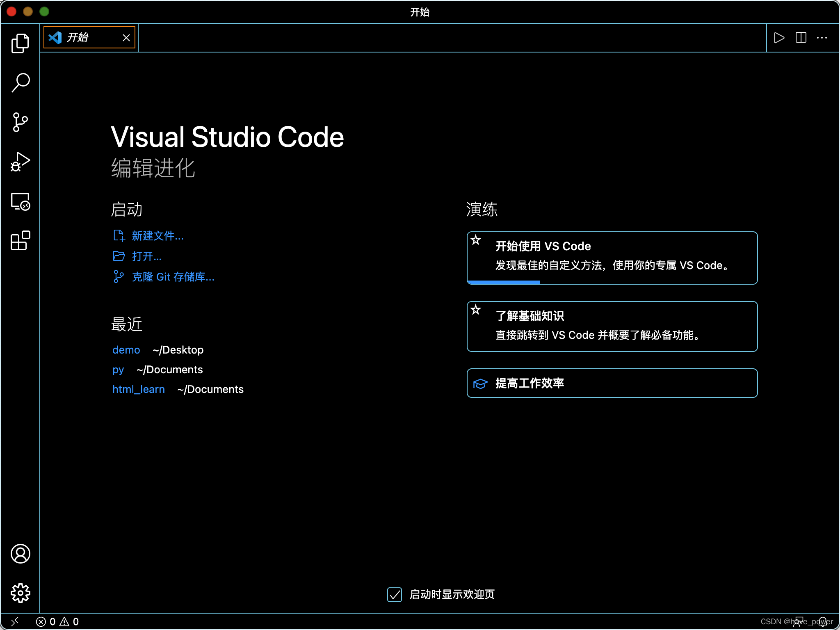
Task: Click the Split Editor icon top right
Action: [801, 37]
